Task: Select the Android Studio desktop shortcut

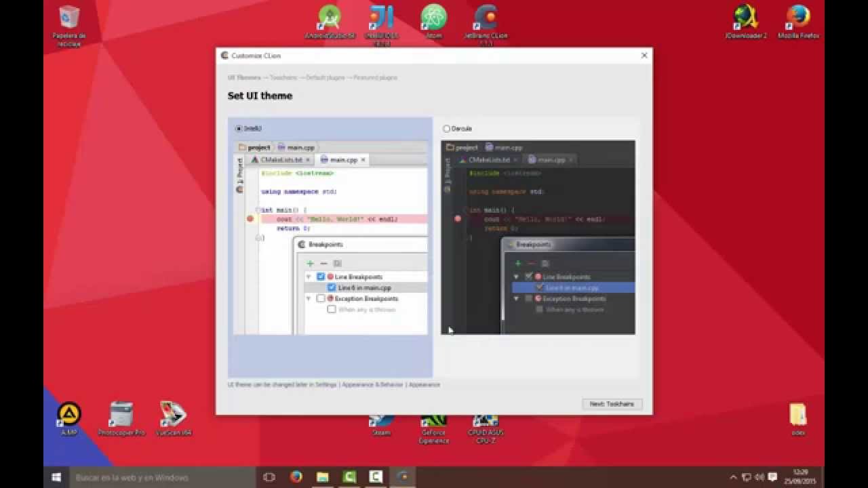Action: (330, 22)
